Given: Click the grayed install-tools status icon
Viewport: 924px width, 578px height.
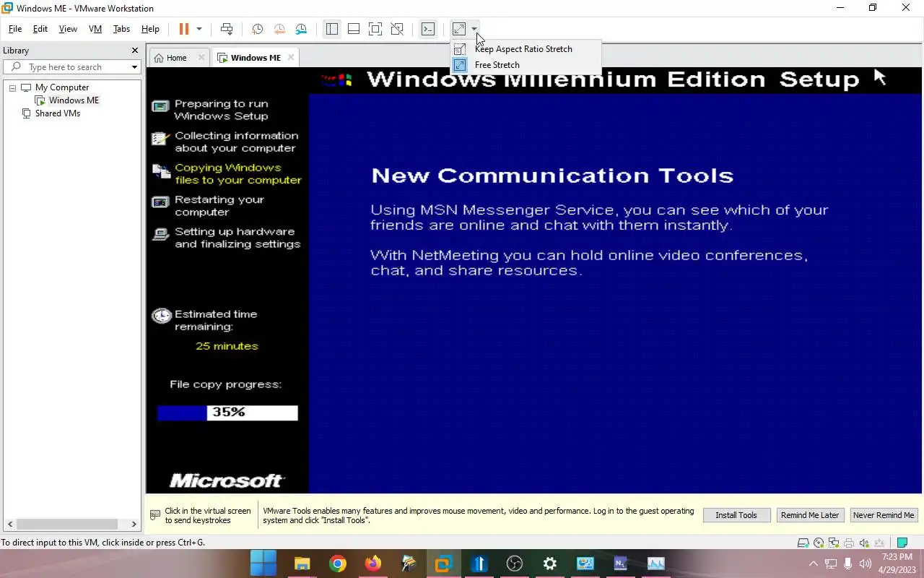Looking at the screenshot, I should coord(879,543).
